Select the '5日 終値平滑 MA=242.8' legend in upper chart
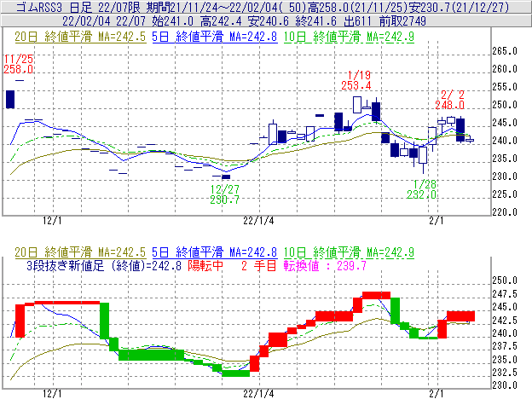 [x=215, y=37]
